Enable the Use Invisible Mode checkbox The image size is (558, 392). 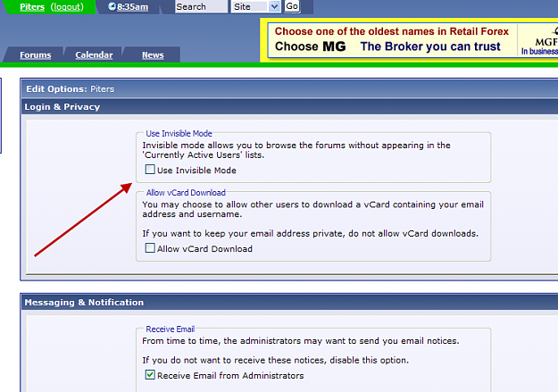pos(150,169)
